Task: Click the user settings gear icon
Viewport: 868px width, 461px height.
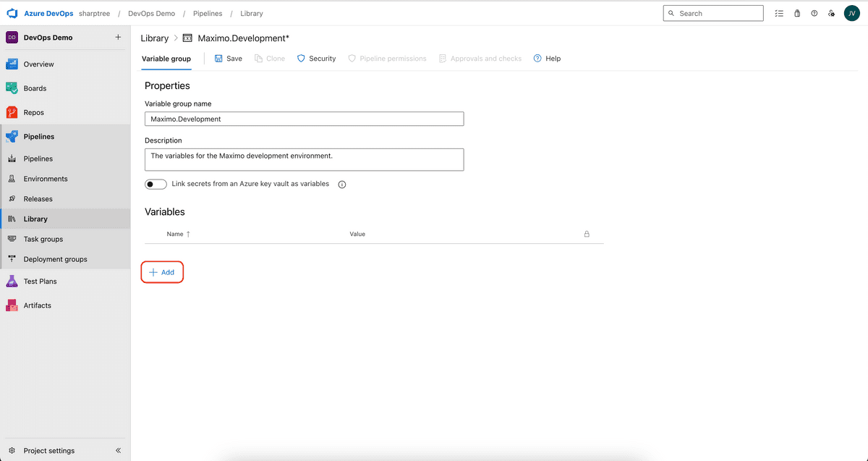Action: point(831,13)
